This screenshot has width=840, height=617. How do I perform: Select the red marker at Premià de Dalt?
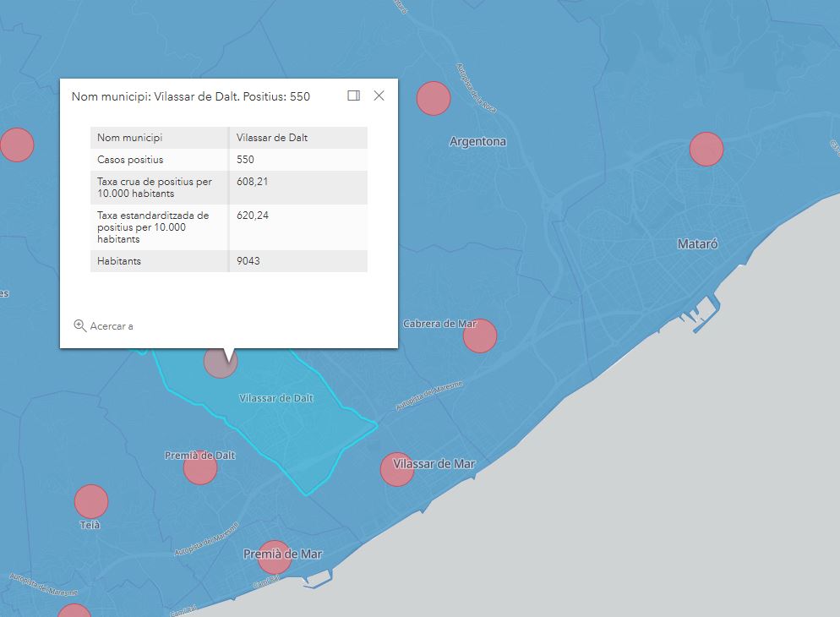click(199, 467)
